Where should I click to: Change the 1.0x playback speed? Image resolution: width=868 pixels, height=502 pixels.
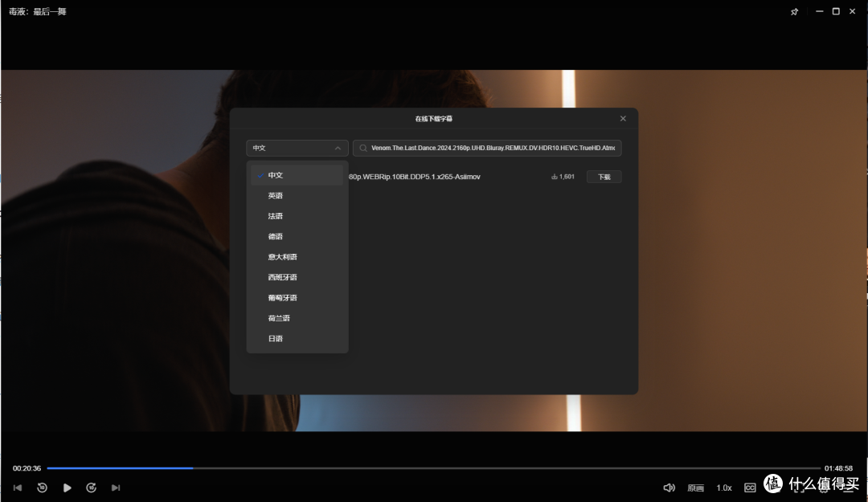(724, 488)
